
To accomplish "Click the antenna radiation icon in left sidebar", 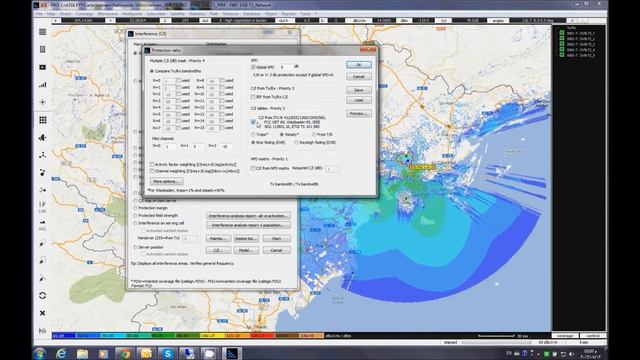I will (x=42, y=138).
